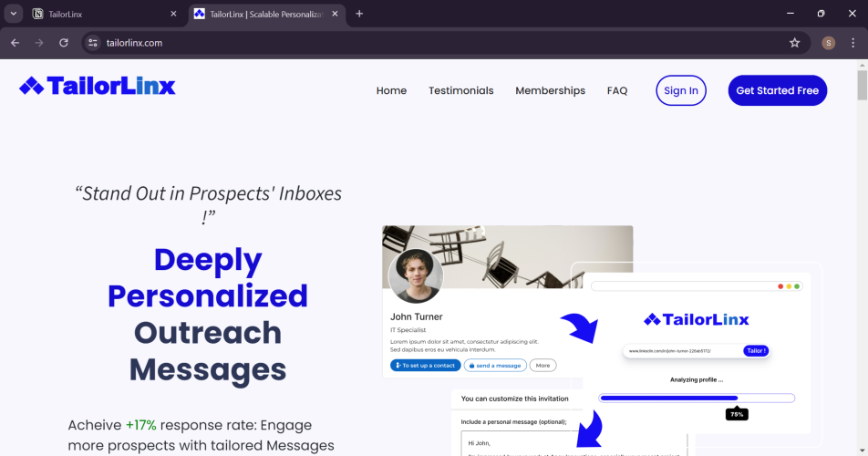The width and height of the screenshot is (868, 456).
Task: Click the 'IT Specialist' title text
Action: pyautogui.click(x=408, y=330)
